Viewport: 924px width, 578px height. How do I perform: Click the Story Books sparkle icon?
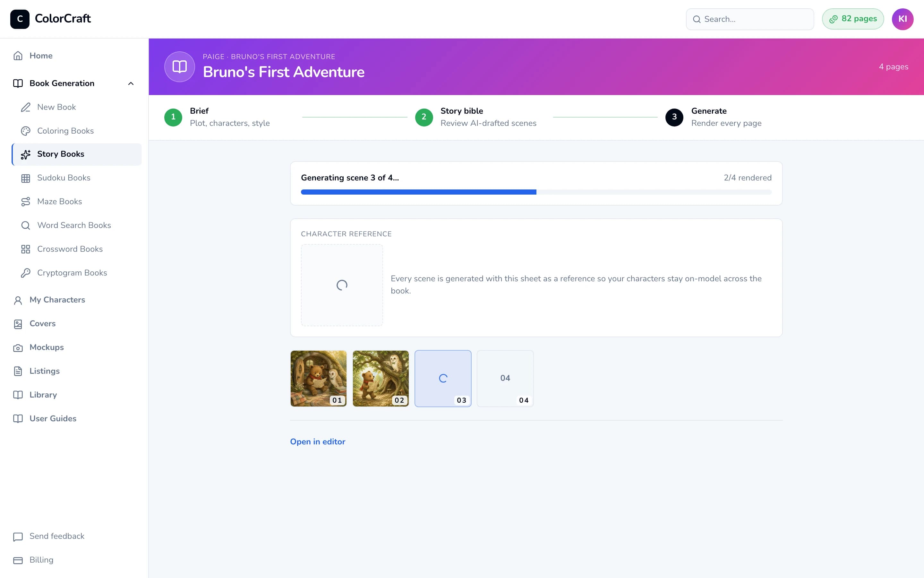point(26,154)
